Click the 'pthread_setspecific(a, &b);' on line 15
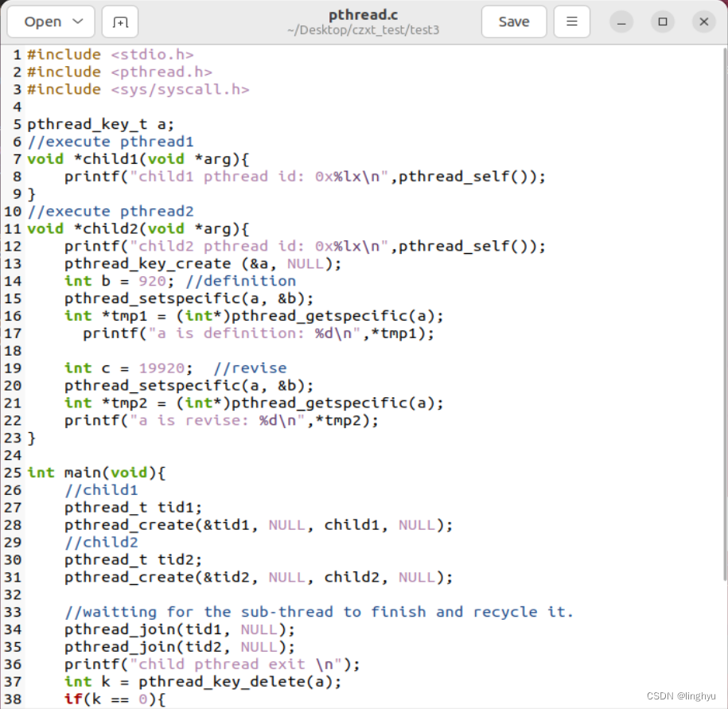Viewport: 728px width, 709px height. click(189, 298)
